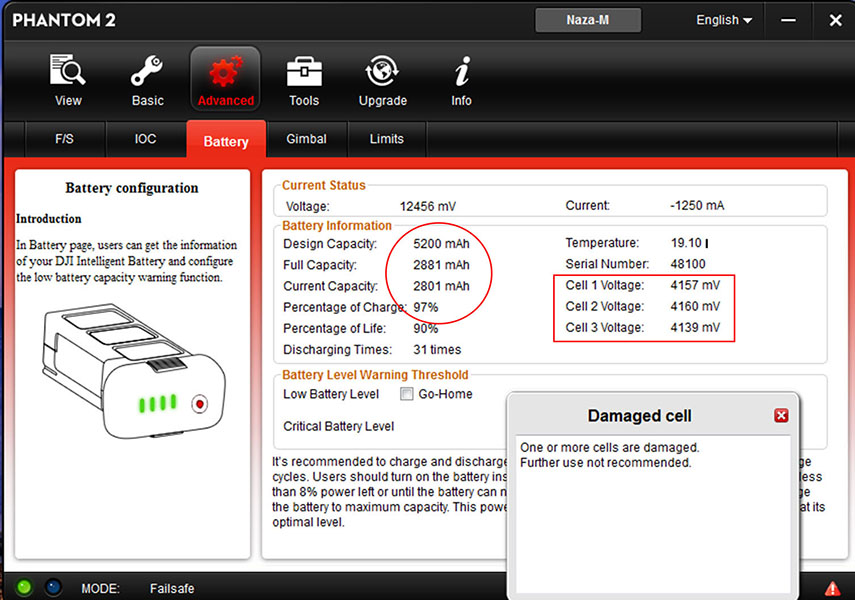The image size is (855, 600).
Task: Click the Temperature value 19.10
Action: 686,243
